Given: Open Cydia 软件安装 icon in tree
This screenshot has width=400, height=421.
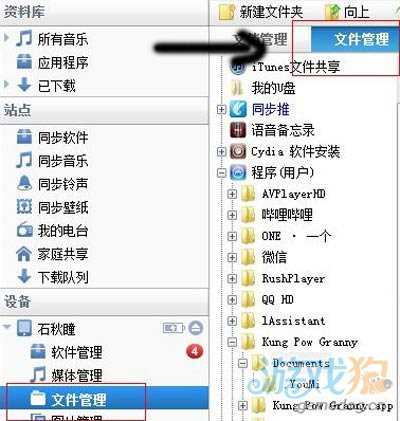Looking at the screenshot, I should click(x=238, y=152).
